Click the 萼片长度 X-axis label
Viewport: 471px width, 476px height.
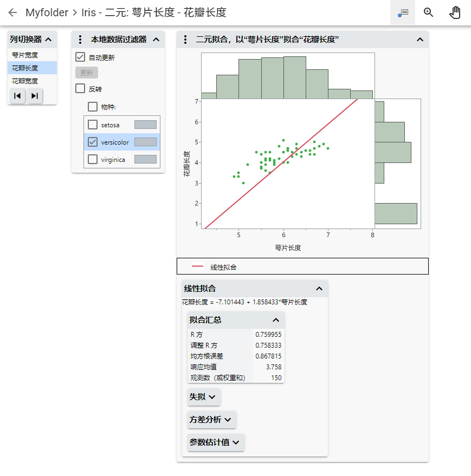click(288, 247)
